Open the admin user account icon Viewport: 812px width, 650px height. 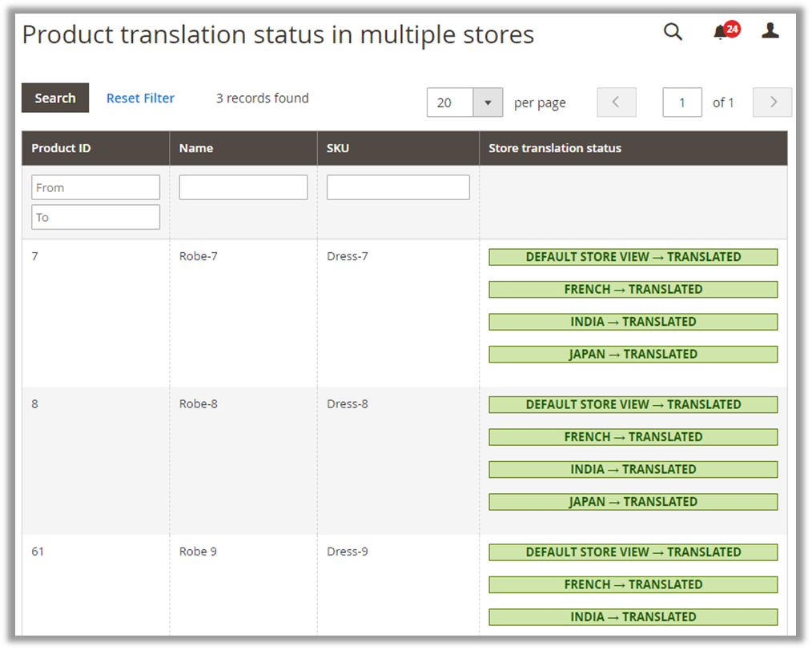pos(770,31)
